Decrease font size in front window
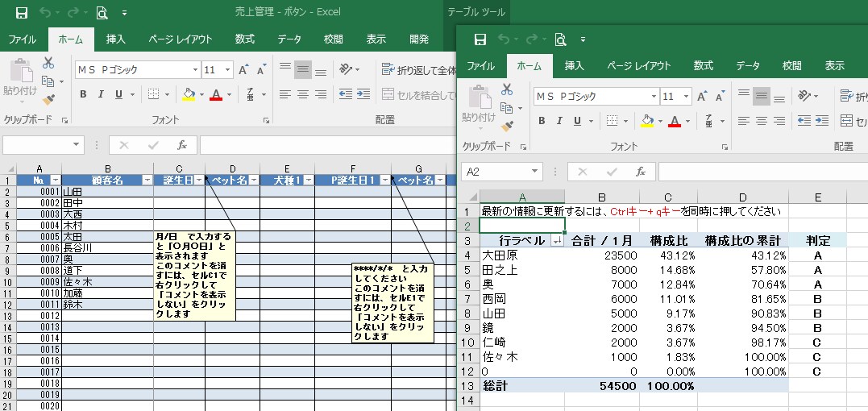The image size is (868, 411). (720, 96)
